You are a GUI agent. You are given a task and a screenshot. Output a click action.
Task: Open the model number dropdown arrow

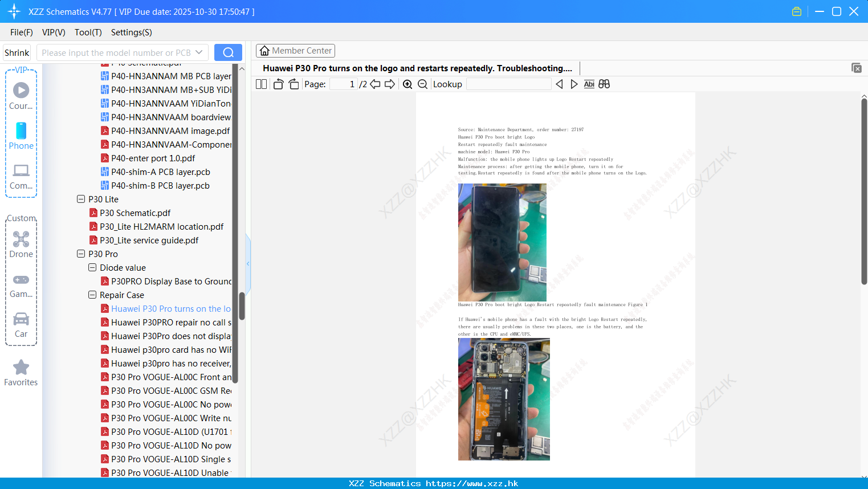tap(199, 52)
